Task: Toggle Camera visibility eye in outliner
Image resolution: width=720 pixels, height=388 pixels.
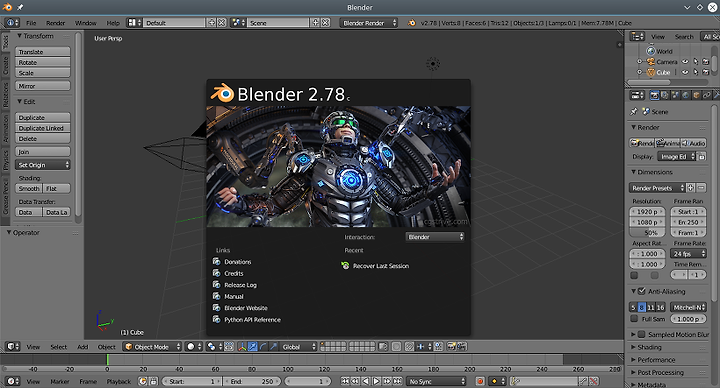Action: coord(685,62)
